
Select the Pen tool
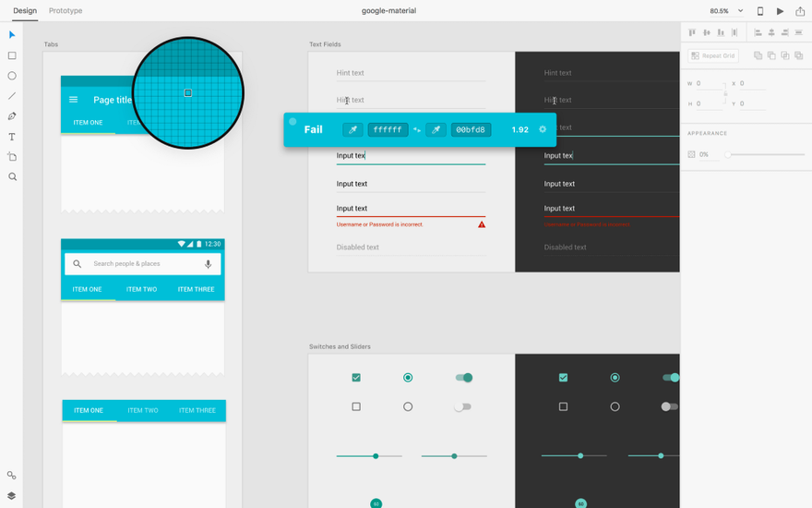point(12,116)
